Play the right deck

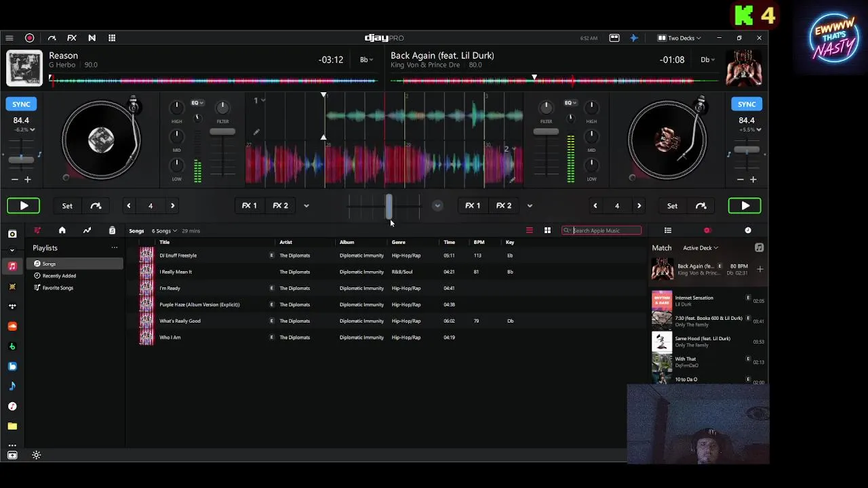(745, 205)
